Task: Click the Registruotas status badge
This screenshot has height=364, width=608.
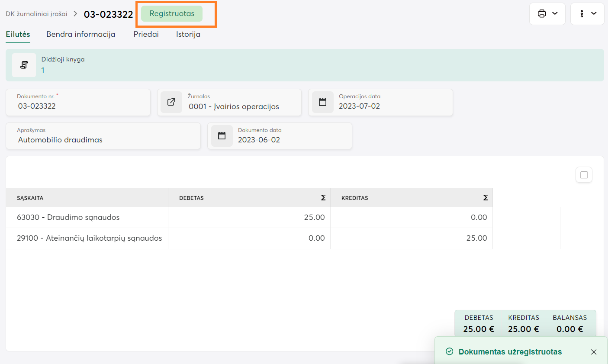Action: pyautogui.click(x=172, y=13)
